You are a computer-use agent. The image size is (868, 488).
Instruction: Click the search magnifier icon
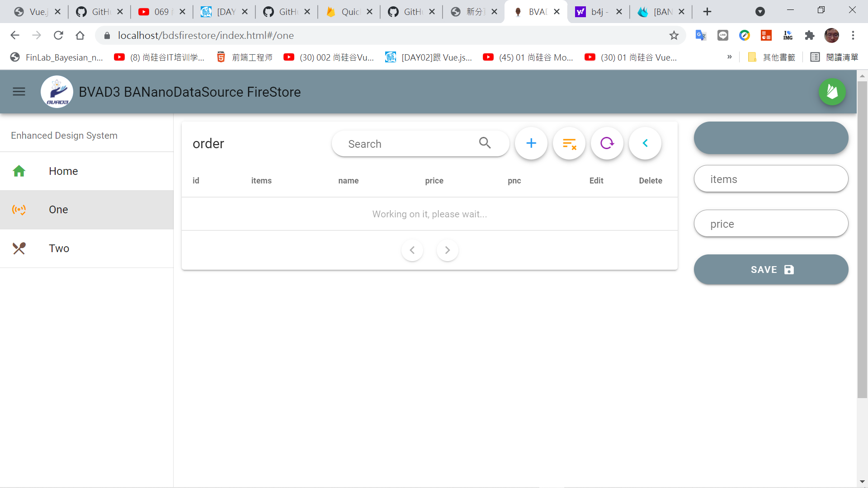(485, 143)
